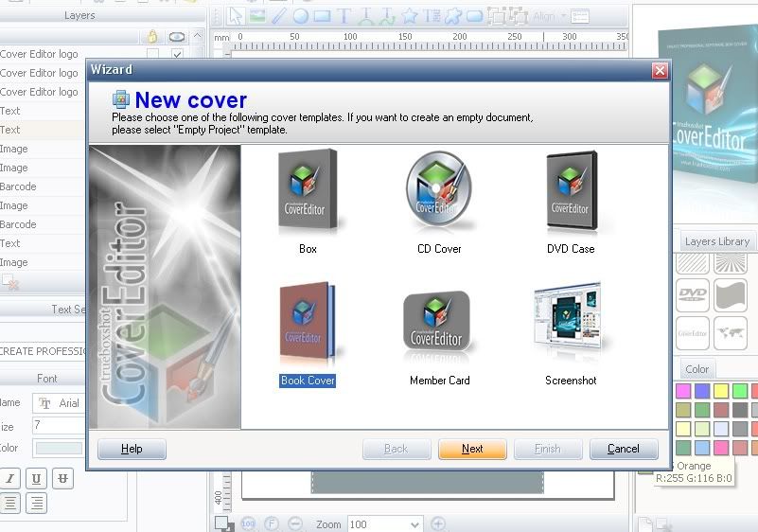Toggle lock checkbox for first Cover Editor logo layer
The image size is (758, 532).
[x=152, y=54]
